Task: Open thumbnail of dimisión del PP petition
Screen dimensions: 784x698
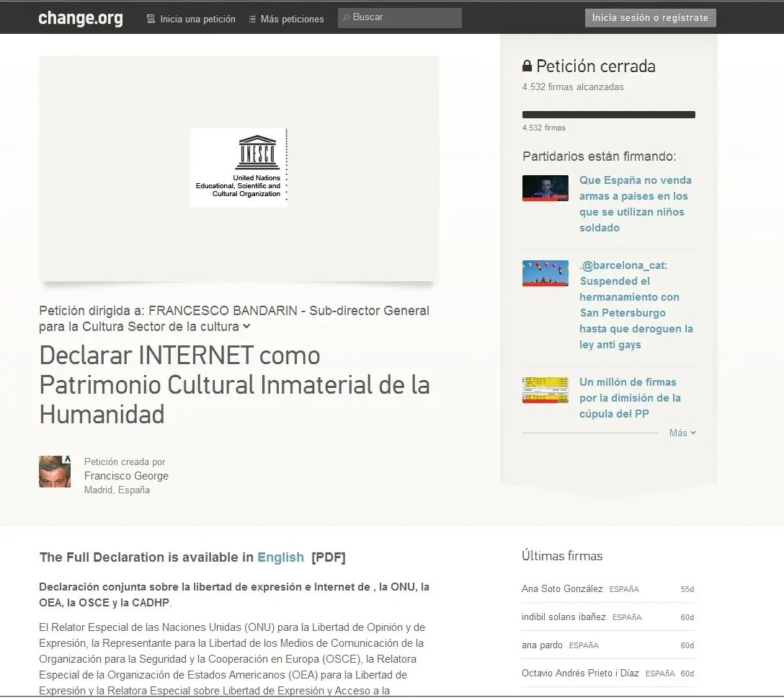Action: (545, 390)
